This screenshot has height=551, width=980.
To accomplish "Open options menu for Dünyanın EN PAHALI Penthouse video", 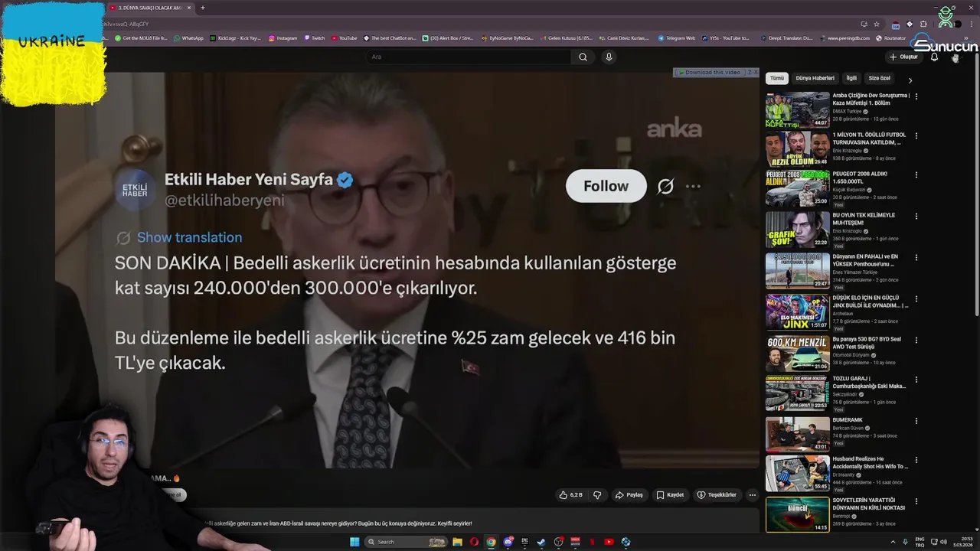I will (916, 257).
